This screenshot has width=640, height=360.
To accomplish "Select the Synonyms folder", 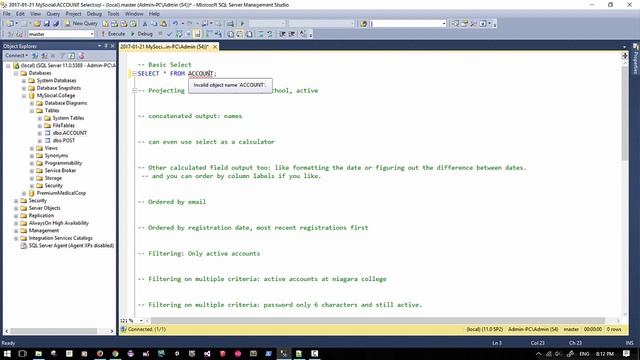I will [56, 156].
